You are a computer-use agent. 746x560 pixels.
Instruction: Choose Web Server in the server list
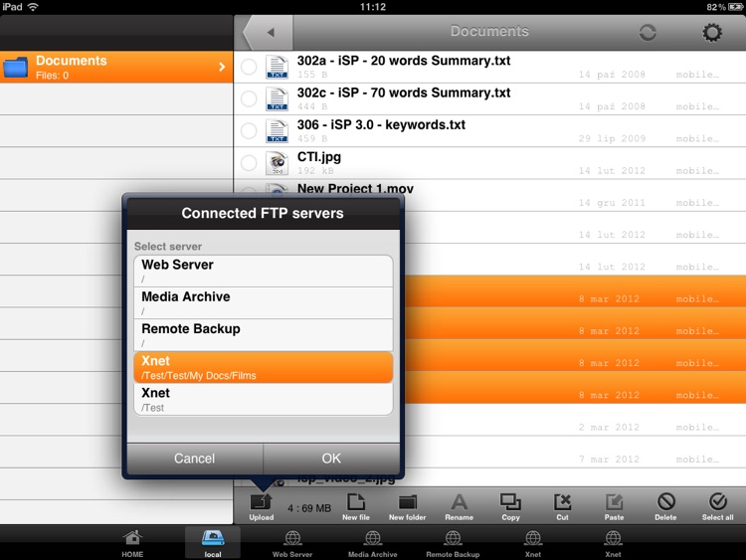pos(264,272)
